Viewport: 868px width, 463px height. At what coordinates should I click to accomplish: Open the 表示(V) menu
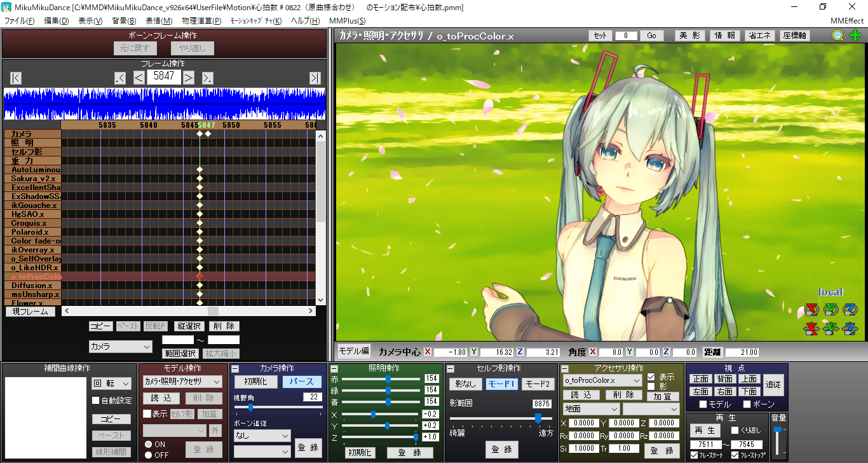click(x=90, y=21)
